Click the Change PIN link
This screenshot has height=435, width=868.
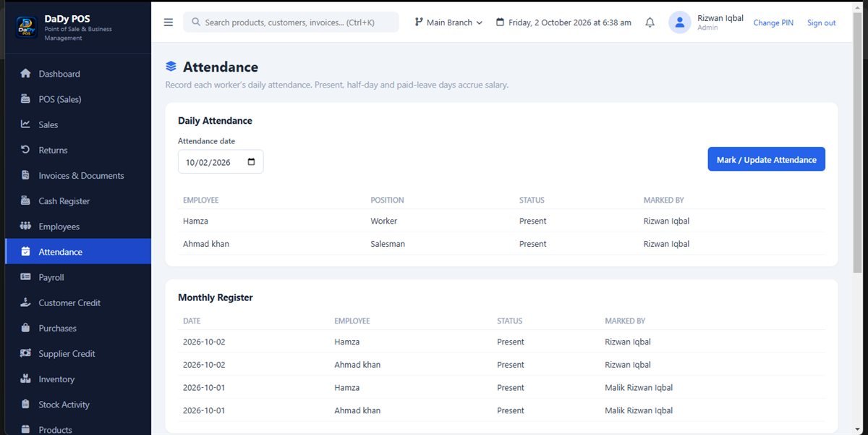(x=773, y=23)
